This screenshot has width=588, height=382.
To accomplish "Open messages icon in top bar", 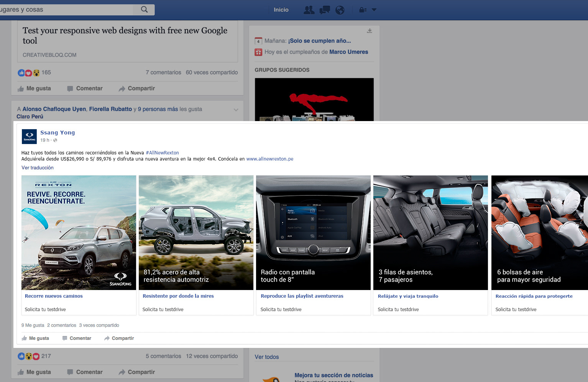I will (x=325, y=10).
